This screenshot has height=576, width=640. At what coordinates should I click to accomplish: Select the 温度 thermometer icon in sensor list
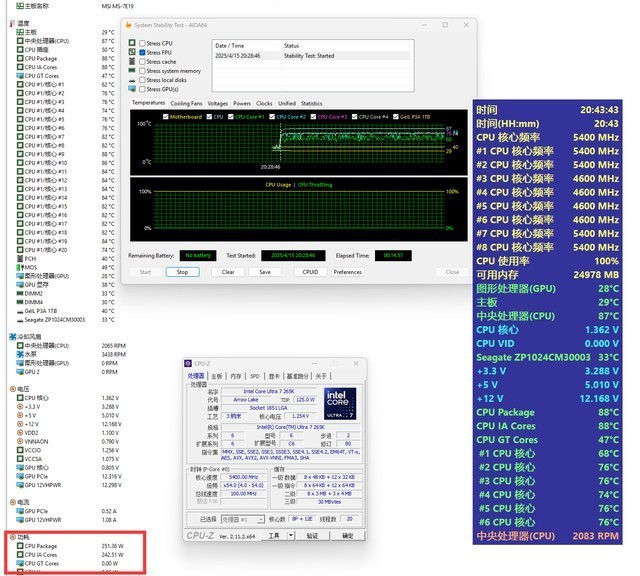click(x=12, y=23)
